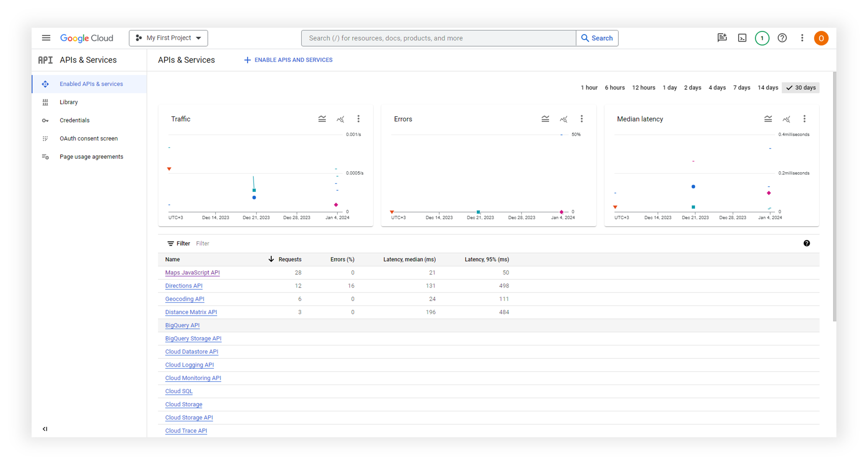Image resolution: width=868 pixels, height=465 pixels.
Task: Click table help icon near Filter
Action: pos(806,243)
